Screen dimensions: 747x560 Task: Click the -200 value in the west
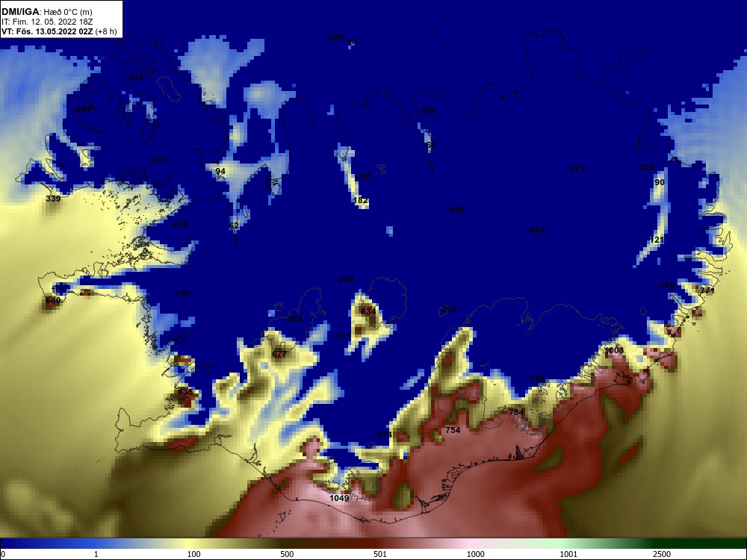(x=179, y=224)
